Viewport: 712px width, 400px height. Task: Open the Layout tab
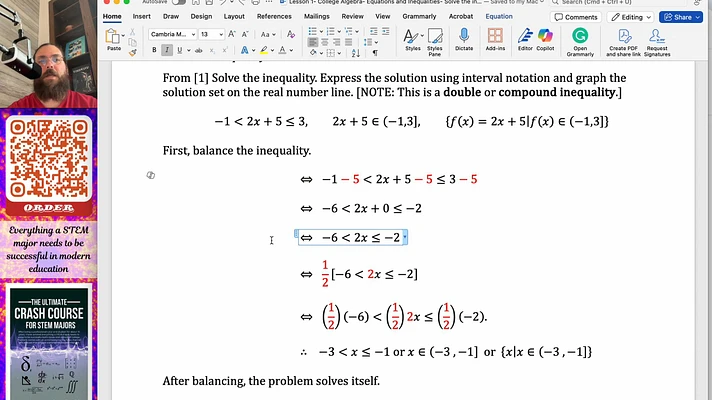click(x=234, y=16)
